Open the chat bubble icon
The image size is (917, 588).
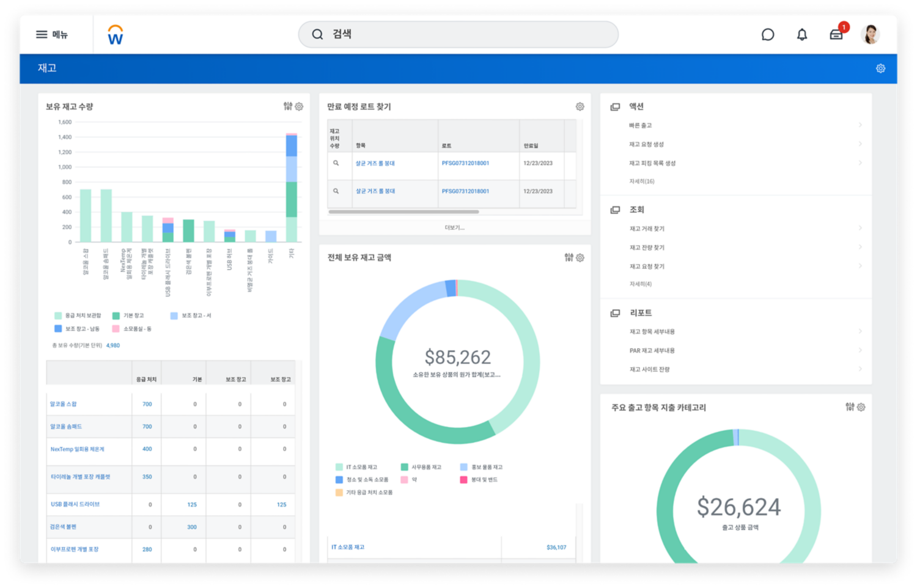click(x=768, y=35)
